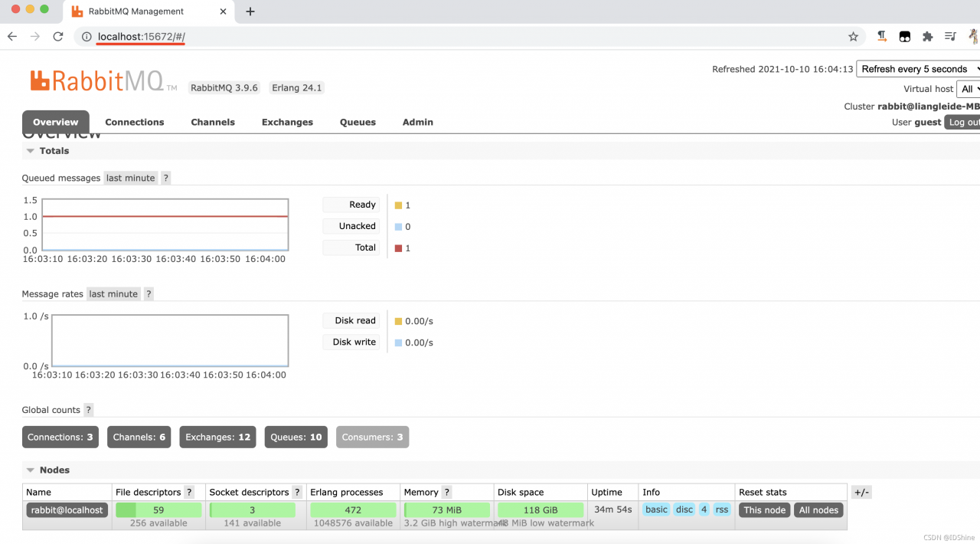
Task: Click help icon beside File descriptors
Action: tap(189, 493)
